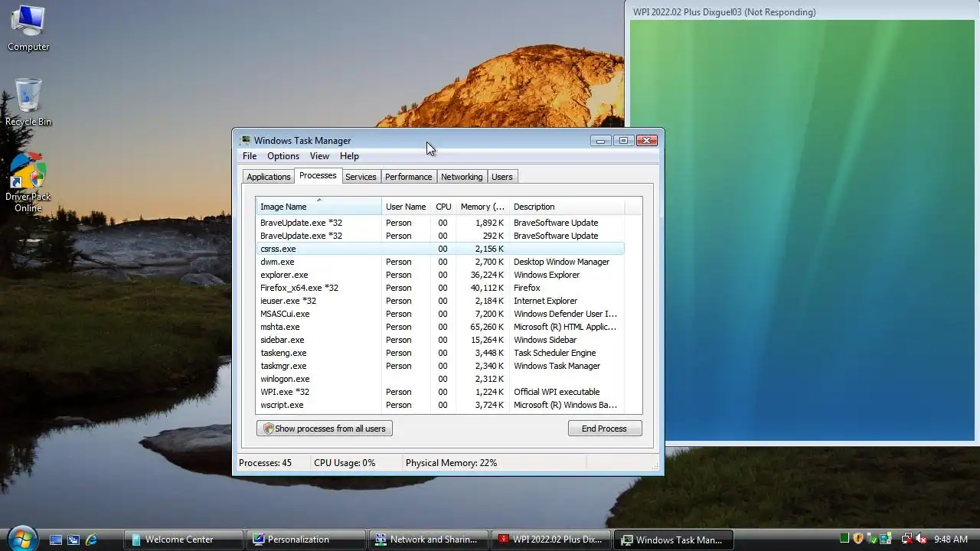Select the Processes tab
This screenshot has width=980, height=551.
[318, 175]
